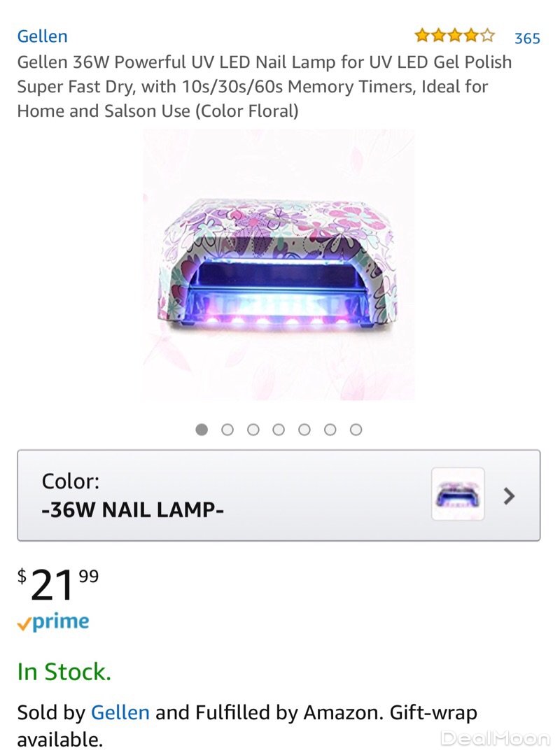Select the first image carousel dot
The height and width of the screenshot is (755, 560).
tap(202, 430)
